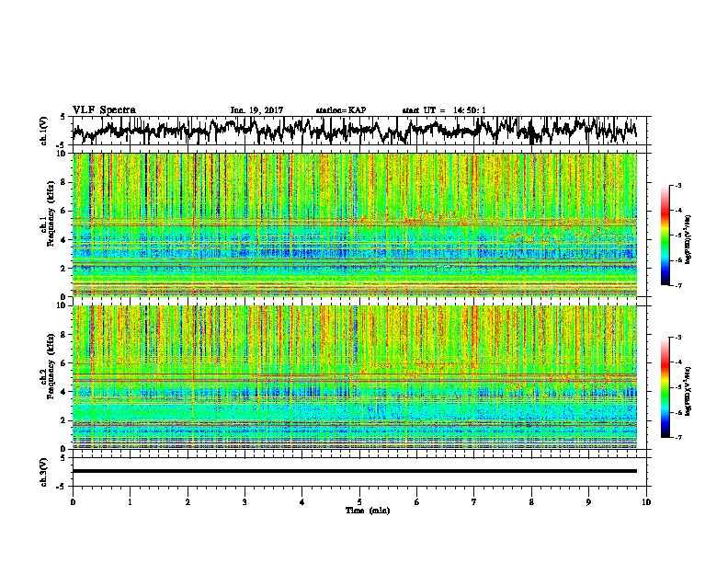Click inside the ch.1 spectrogram panel
Viewport: 728px width, 563px height.
pos(355,224)
